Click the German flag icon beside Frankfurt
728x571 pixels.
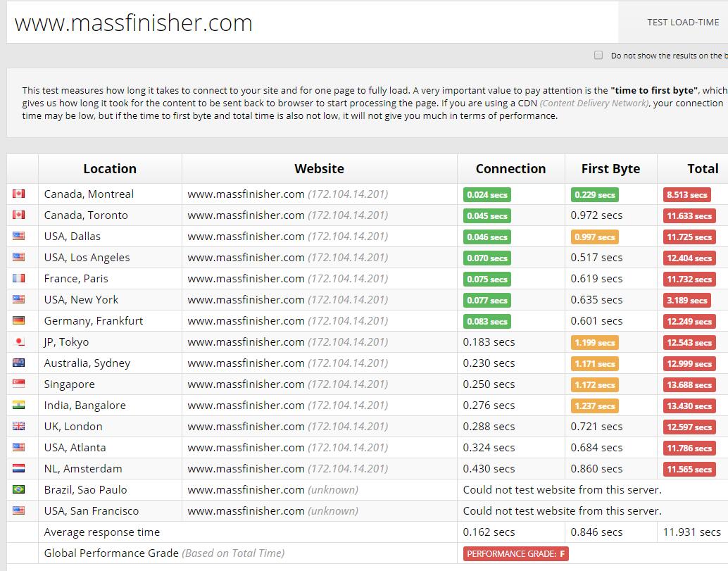coord(18,321)
